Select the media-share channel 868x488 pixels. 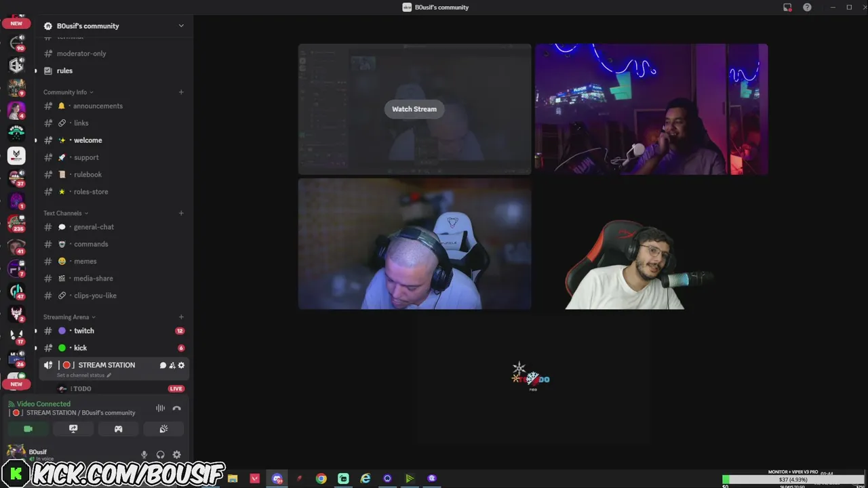click(x=114, y=279)
